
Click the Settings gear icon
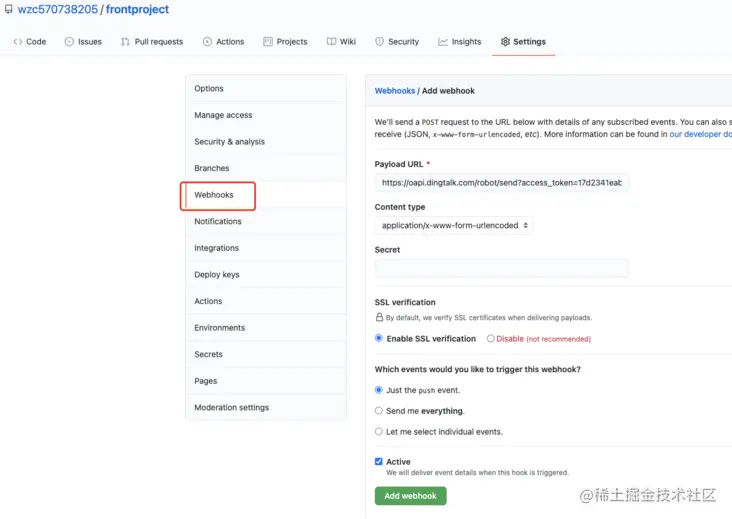[x=505, y=42]
